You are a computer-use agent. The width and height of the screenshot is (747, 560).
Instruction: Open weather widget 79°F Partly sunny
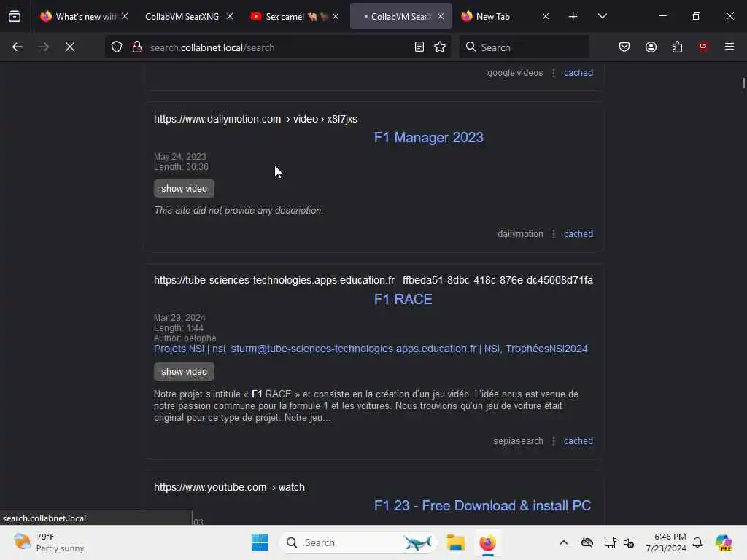pos(49,542)
